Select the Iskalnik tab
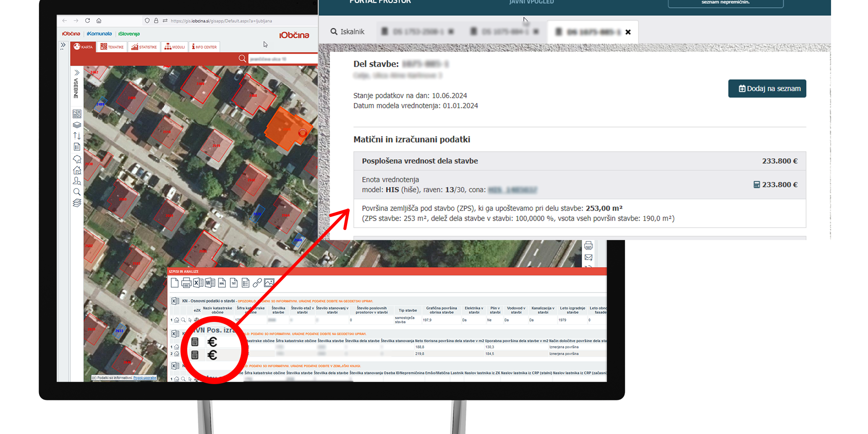The image size is (868, 434). coord(348,32)
